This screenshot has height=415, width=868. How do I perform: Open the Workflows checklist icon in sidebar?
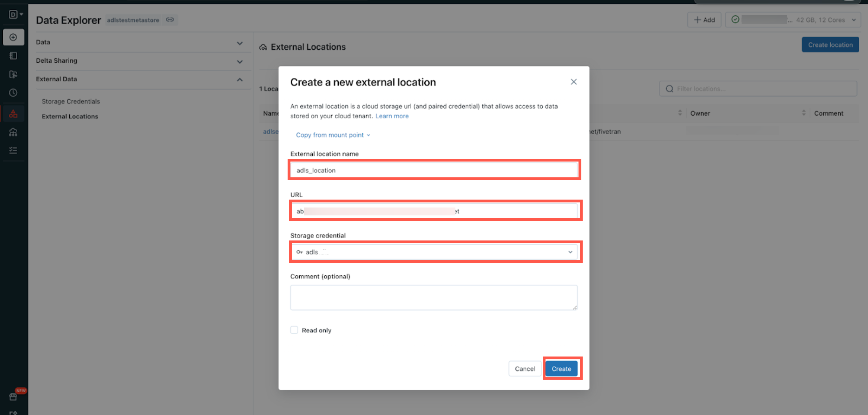[13, 150]
